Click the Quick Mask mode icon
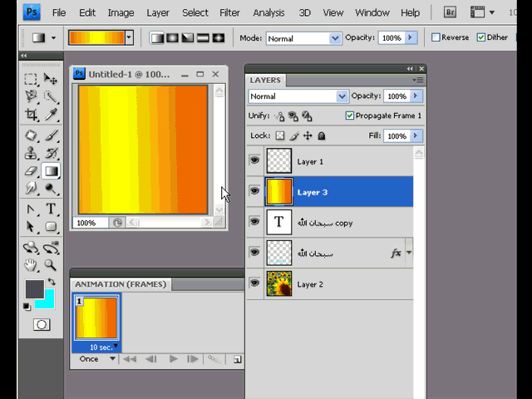This screenshot has width=532, height=399. tap(41, 325)
